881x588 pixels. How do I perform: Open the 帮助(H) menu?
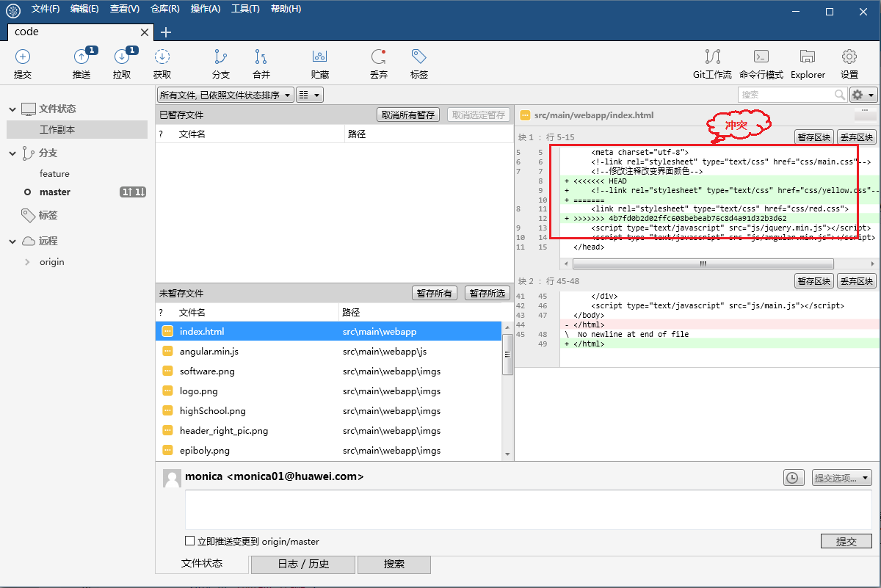(286, 9)
